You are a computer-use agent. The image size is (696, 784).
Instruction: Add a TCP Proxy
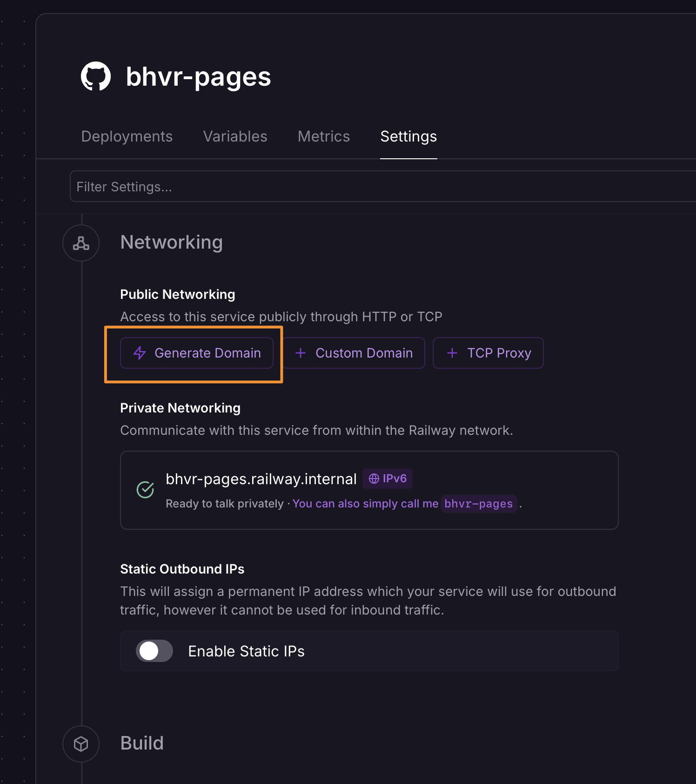click(488, 353)
